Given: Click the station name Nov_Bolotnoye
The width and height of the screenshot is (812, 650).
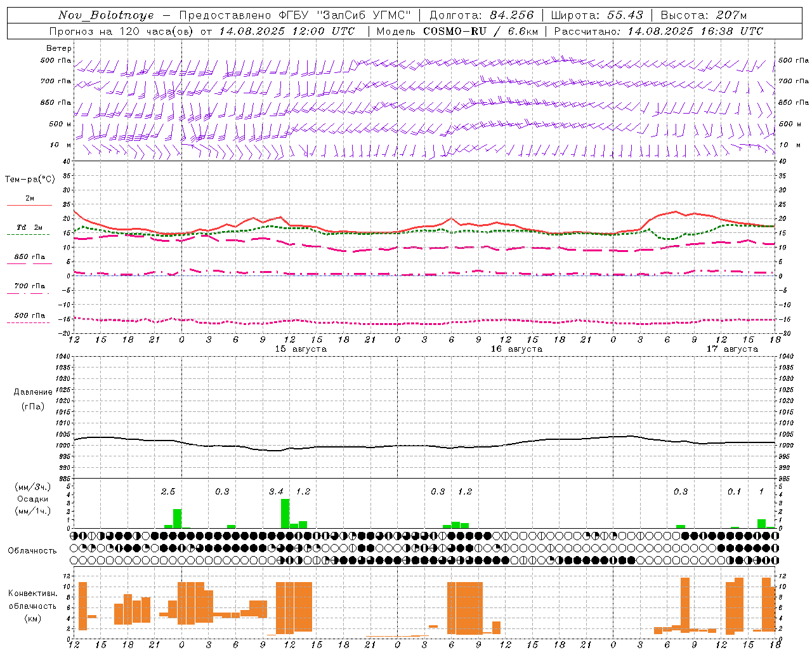Looking at the screenshot, I should [x=106, y=15].
